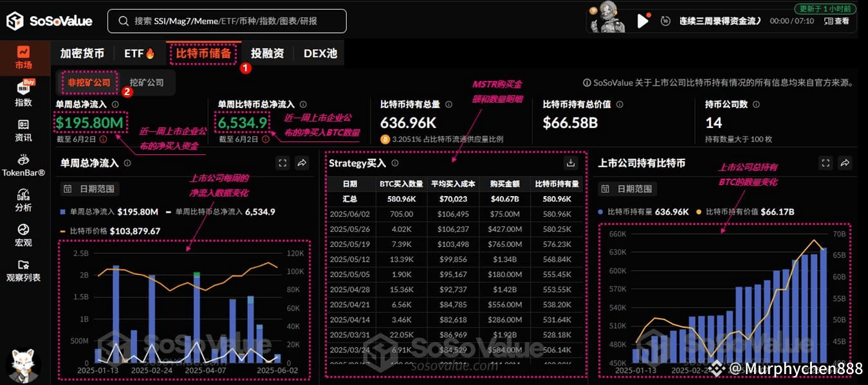The height and width of the screenshot is (385, 868).
Task: Click the robot avatar in audio banner
Action: click(x=607, y=17)
